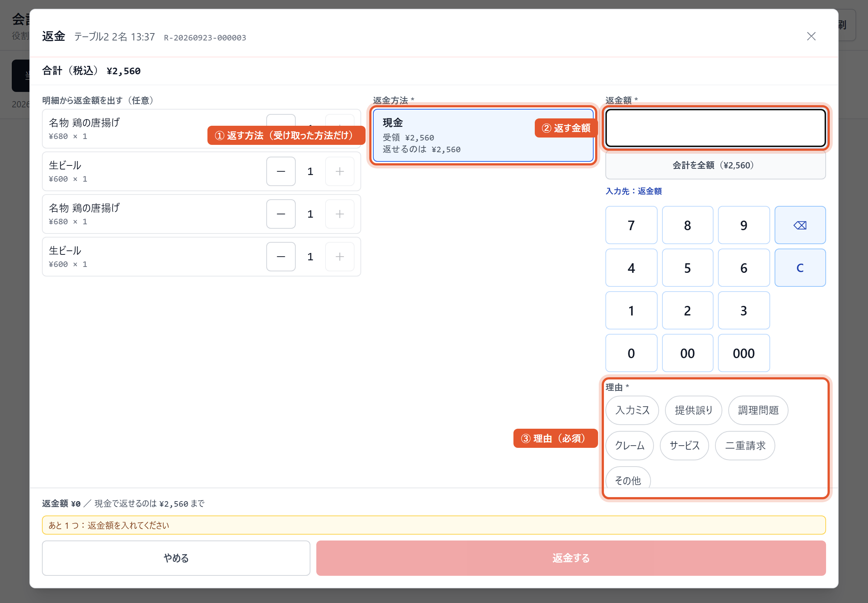Tap keypad digit 9

[x=743, y=225]
